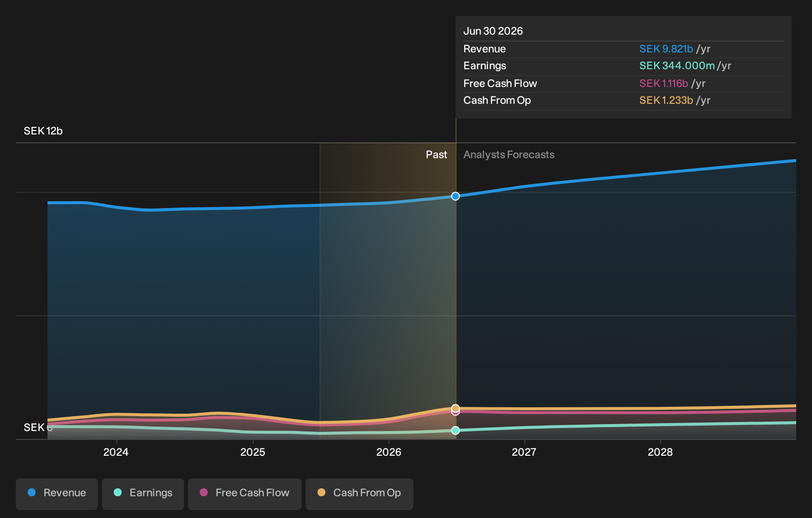Toggle the Free Cash Flow legend button
This screenshot has height=518, width=812.
(245, 494)
